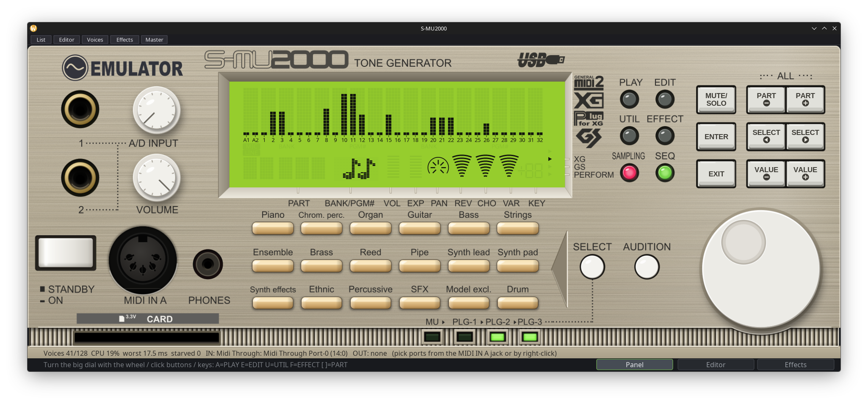
Task: Click the ENTER button
Action: [716, 137]
